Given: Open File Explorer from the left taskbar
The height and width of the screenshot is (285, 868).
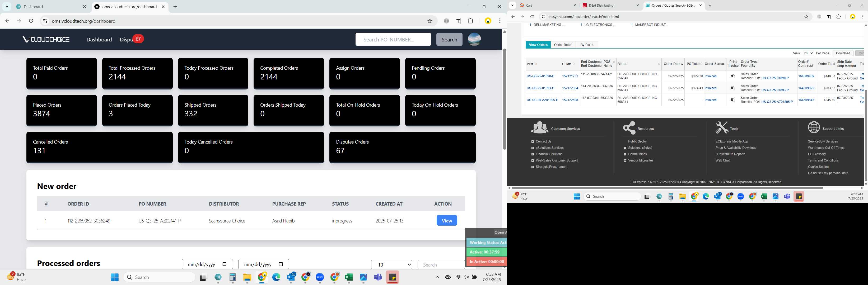Looking at the screenshot, I should pos(247,277).
